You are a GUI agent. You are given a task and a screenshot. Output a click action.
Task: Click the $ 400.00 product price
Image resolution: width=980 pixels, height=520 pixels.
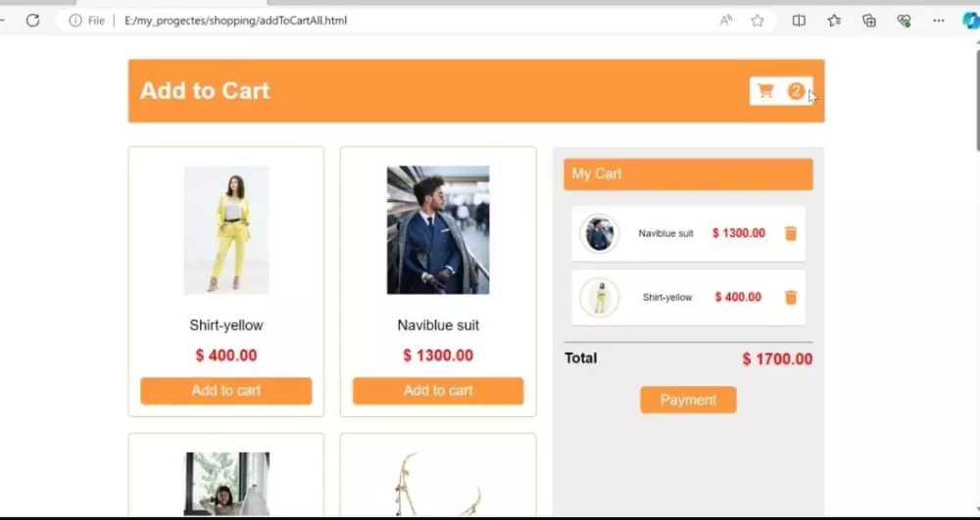coord(226,355)
